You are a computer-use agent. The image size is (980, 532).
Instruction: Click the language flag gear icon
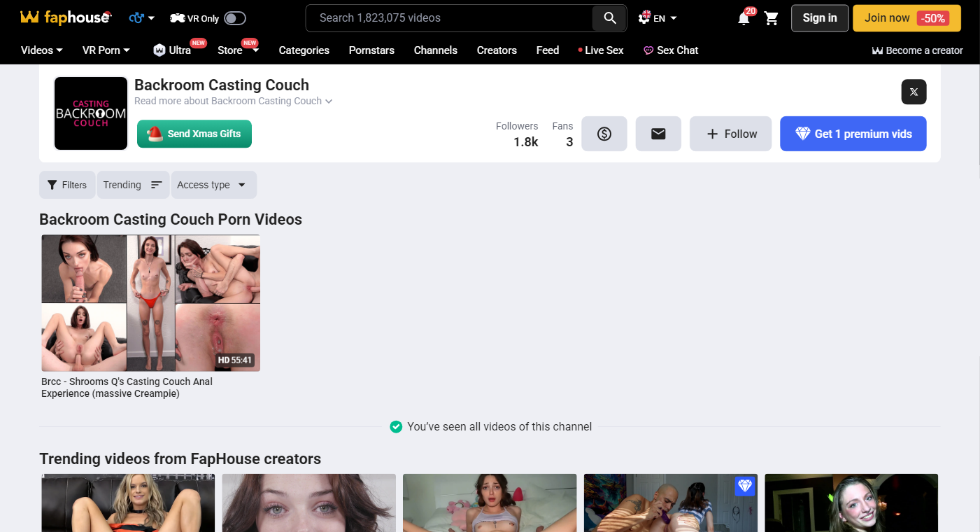pyautogui.click(x=644, y=18)
